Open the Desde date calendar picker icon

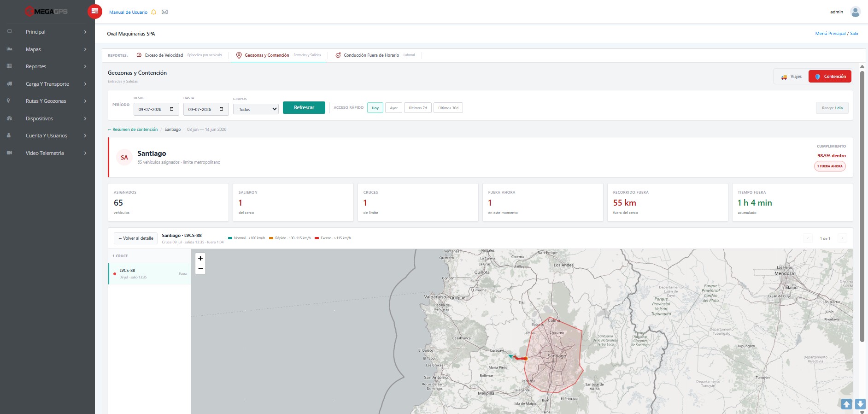(171, 109)
